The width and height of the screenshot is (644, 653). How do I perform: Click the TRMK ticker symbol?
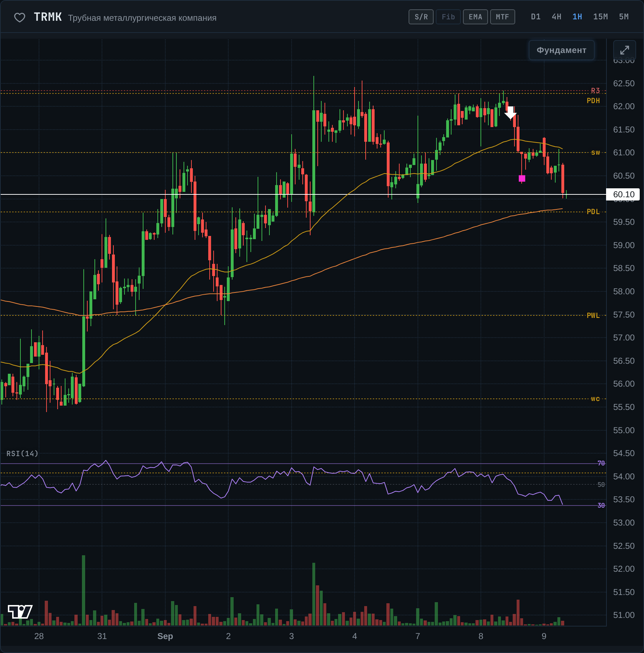click(48, 17)
